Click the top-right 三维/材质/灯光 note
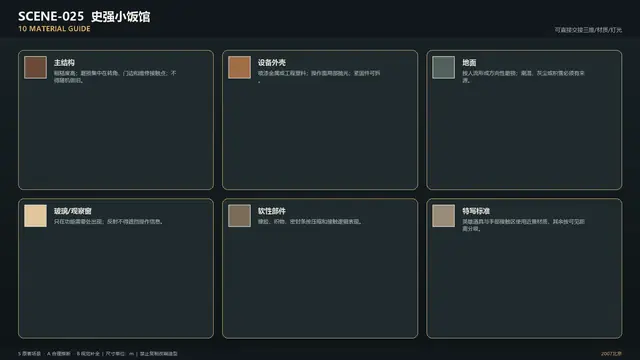640x360 pixels. pyautogui.click(x=588, y=30)
